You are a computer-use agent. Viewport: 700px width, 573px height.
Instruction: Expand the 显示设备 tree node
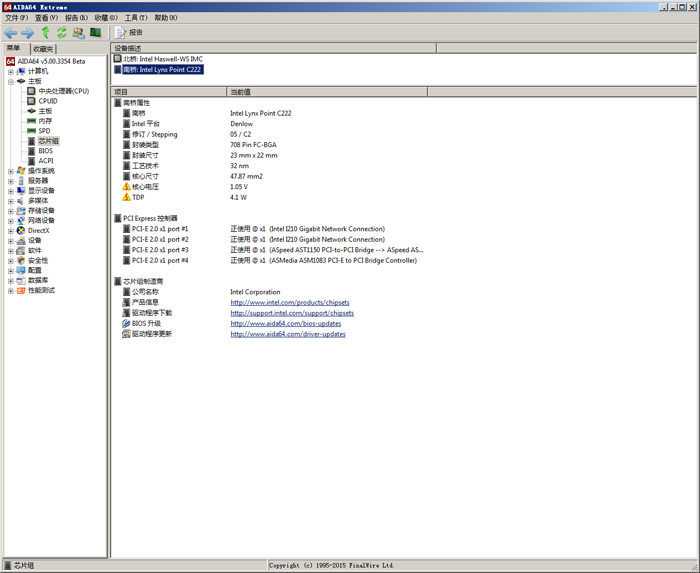point(11,191)
